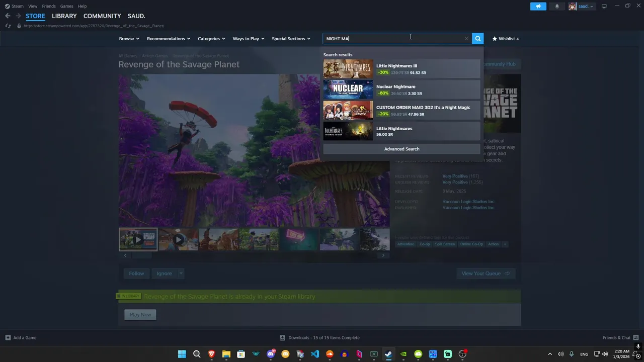Screen dimensions: 644x362
Task: Switch to the LIBRARY tab
Action: pos(64,16)
